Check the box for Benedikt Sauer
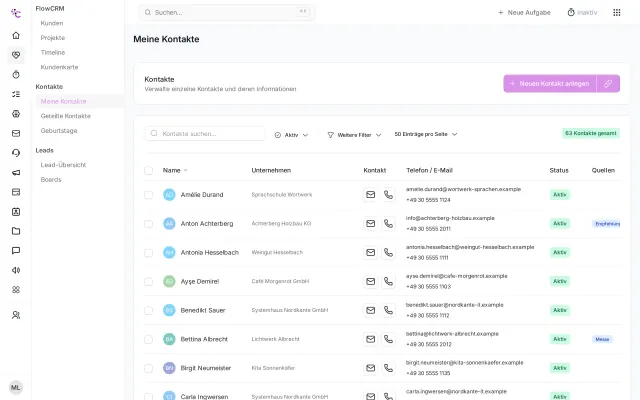 (149, 311)
